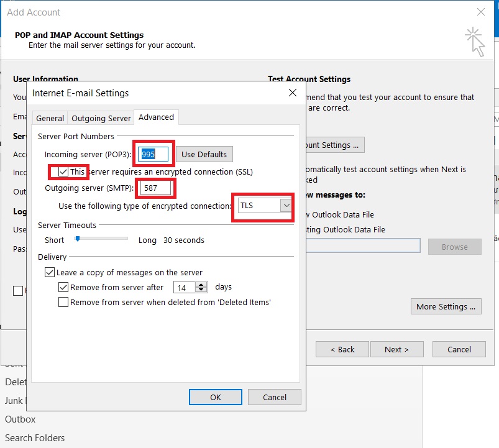Click OK in Internet E-mail Settings

click(x=215, y=397)
